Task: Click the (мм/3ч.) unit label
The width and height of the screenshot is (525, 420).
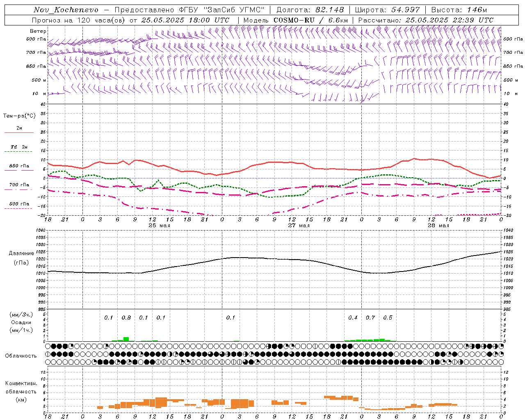Action: pos(21,315)
